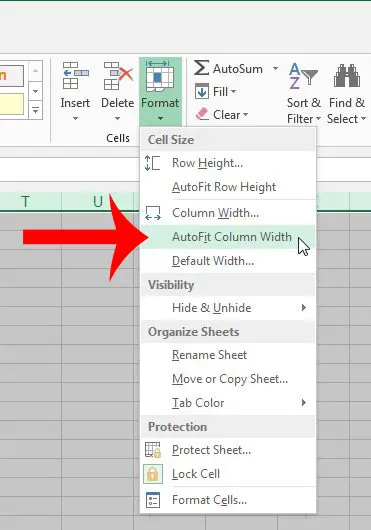Expand the Hide & Unhide submenu arrow

tap(304, 308)
